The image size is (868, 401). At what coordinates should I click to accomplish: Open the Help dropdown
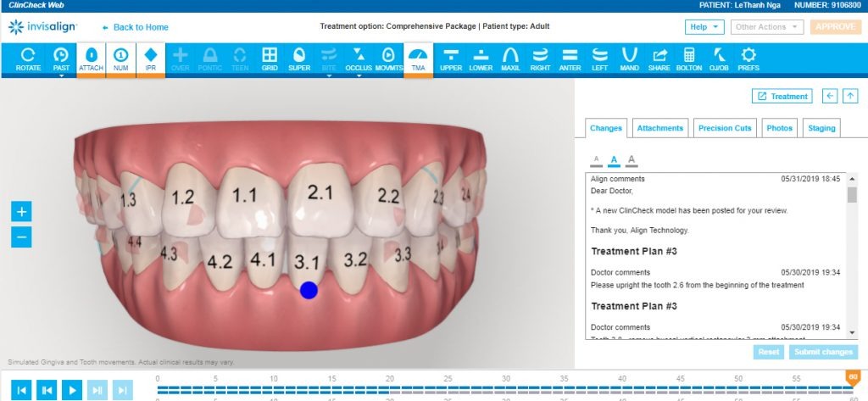(x=704, y=26)
